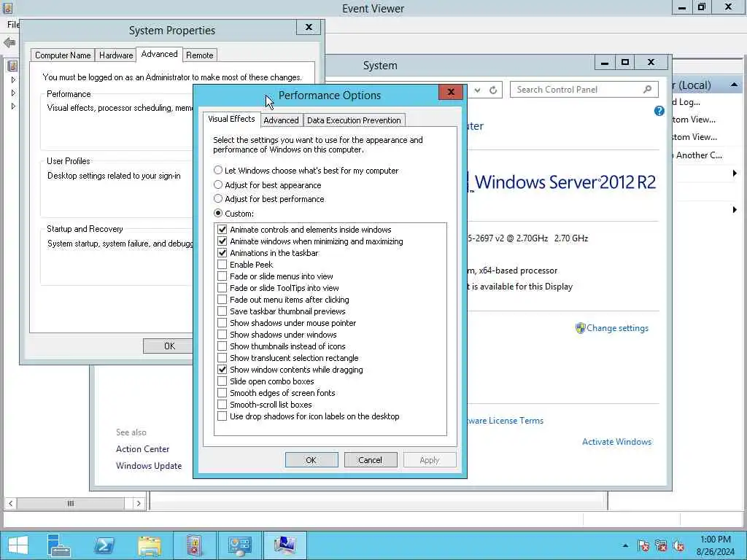Cancel the Performance Options dialog

click(x=371, y=460)
